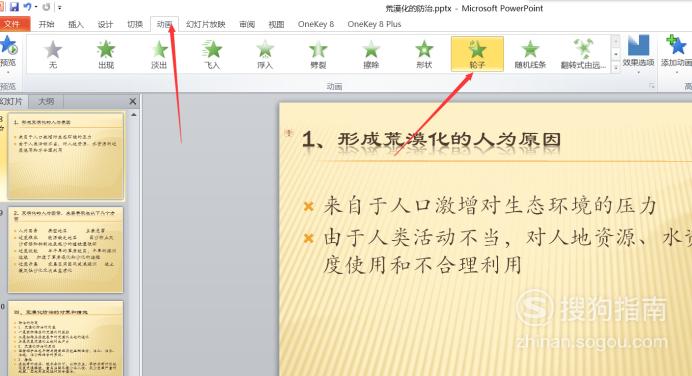692x376 pixels.
Task: Select slide thumbnail '2、荒漠化的人为因素'
Action: [x=66, y=250]
